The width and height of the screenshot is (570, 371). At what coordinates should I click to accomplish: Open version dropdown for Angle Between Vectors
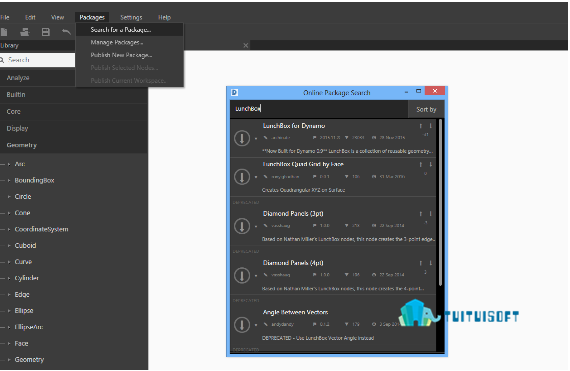(256, 325)
